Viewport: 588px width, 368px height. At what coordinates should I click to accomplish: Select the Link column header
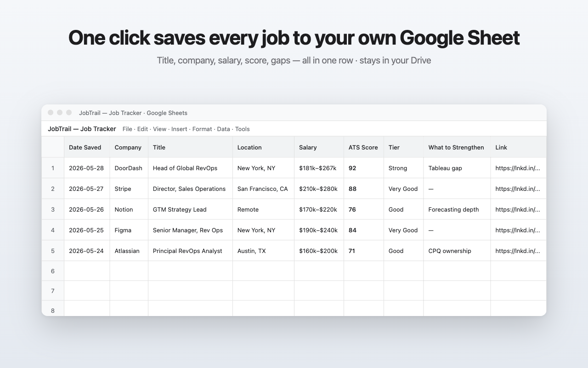519,147
